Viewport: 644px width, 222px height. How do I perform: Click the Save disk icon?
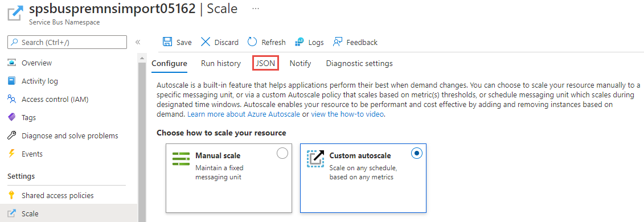[x=167, y=42]
